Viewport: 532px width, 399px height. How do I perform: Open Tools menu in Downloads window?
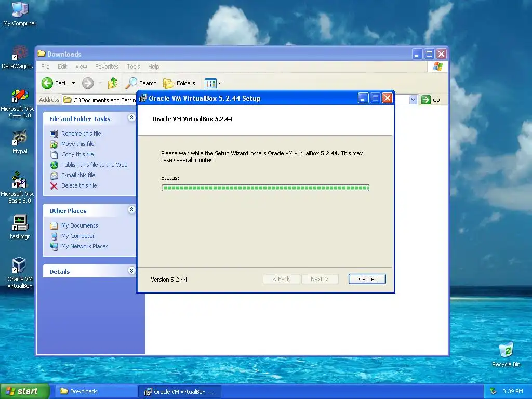tap(134, 66)
